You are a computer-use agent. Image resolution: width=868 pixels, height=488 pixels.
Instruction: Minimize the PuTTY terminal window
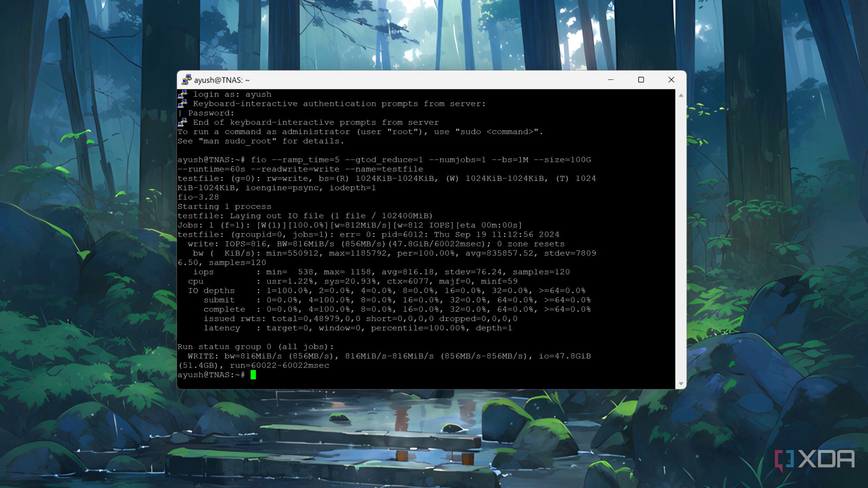(610, 80)
